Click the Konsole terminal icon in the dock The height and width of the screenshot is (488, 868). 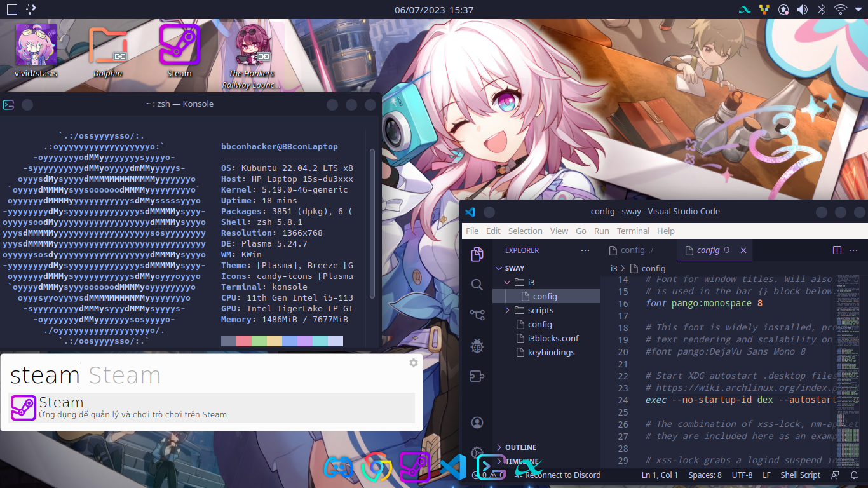(491, 467)
